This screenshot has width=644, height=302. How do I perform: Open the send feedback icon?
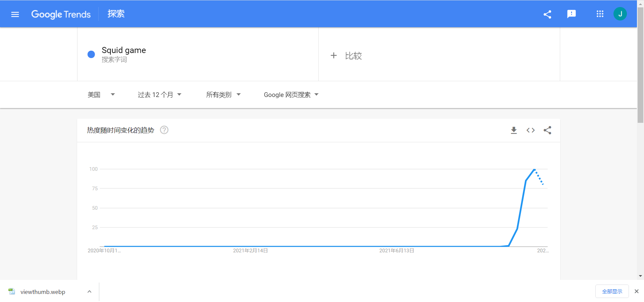(572, 14)
